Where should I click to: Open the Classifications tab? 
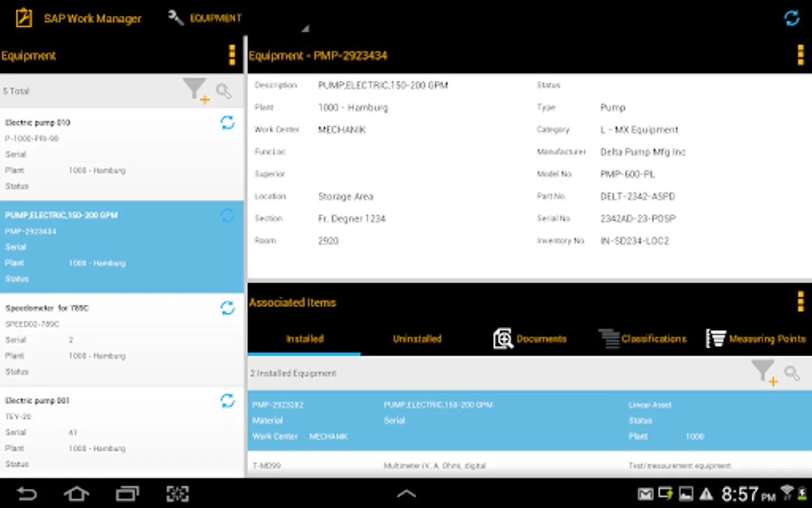(643, 339)
